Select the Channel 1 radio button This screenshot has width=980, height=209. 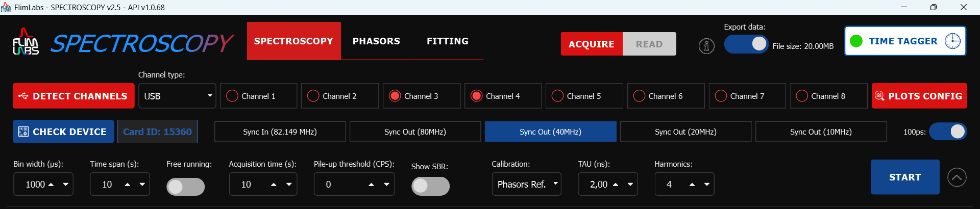click(x=232, y=96)
